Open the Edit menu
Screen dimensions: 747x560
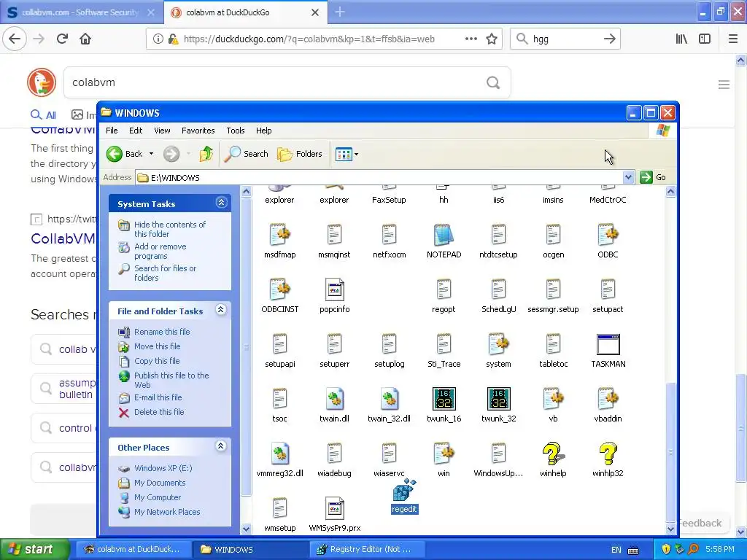(136, 131)
